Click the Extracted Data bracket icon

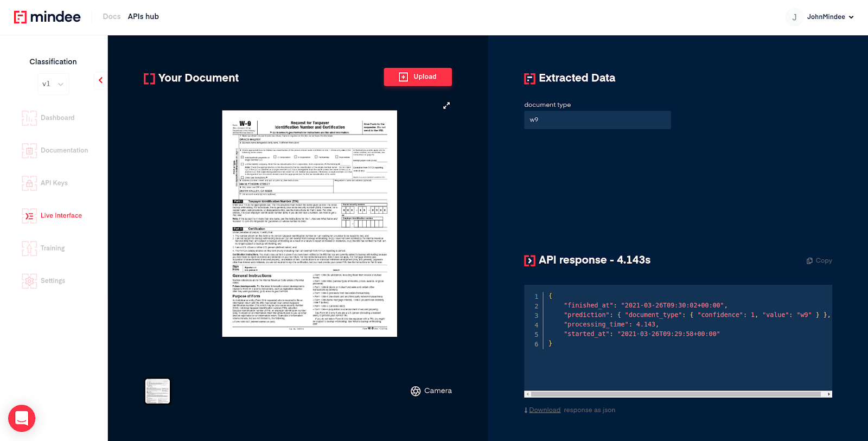point(529,79)
